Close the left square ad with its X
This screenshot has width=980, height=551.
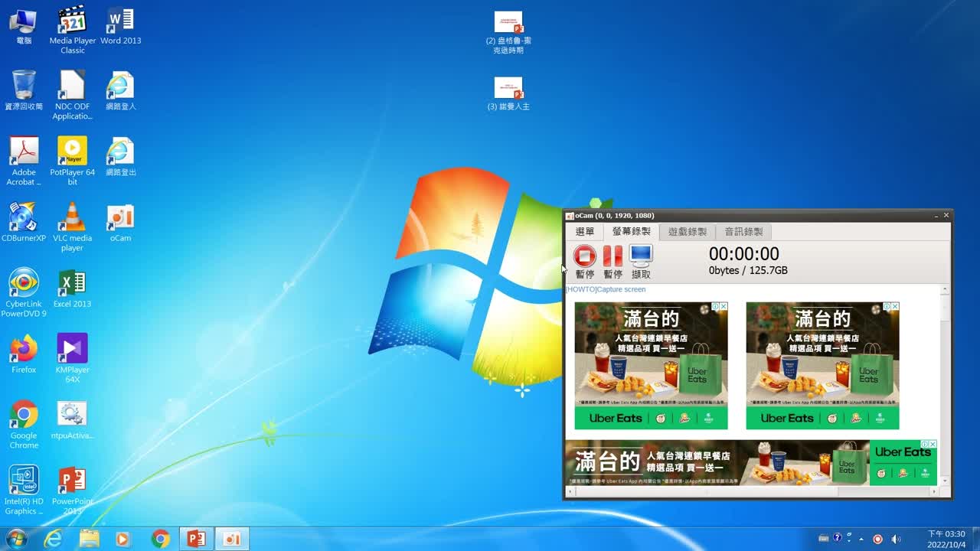pos(724,306)
